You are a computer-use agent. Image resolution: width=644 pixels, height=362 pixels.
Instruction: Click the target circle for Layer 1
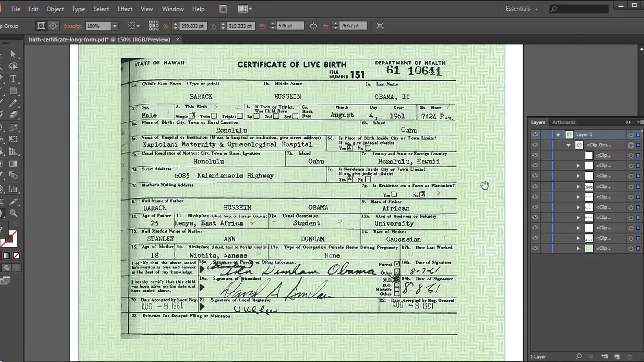(x=631, y=135)
